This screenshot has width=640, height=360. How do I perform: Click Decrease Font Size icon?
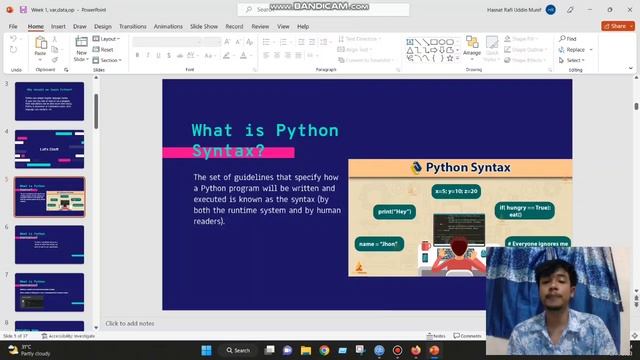[x=238, y=42]
